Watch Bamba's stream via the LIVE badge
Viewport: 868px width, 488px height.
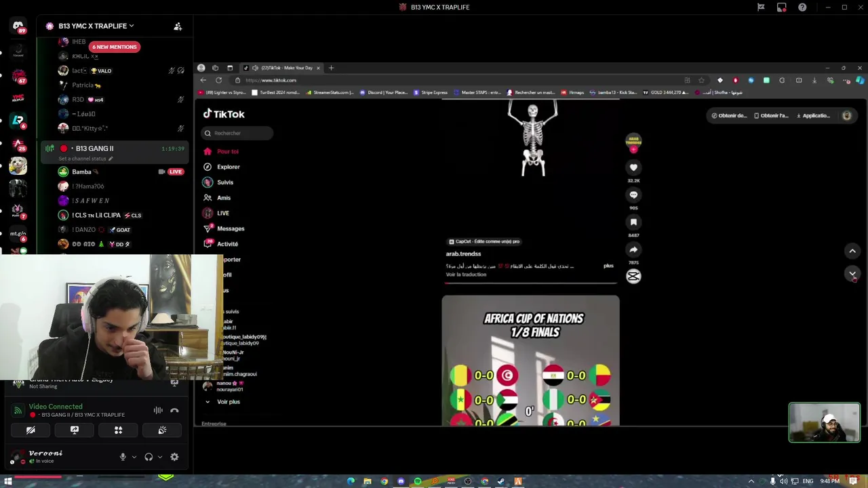click(x=176, y=171)
